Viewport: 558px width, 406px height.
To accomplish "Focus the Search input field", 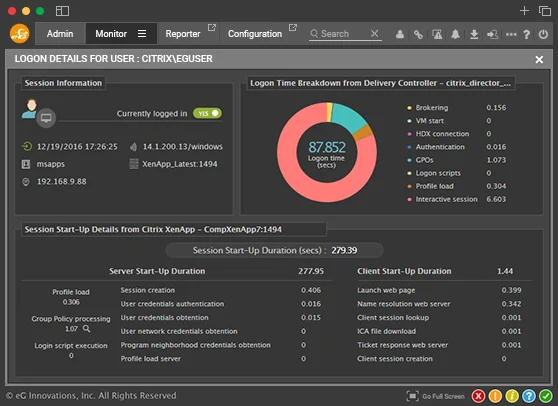I will (x=339, y=34).
